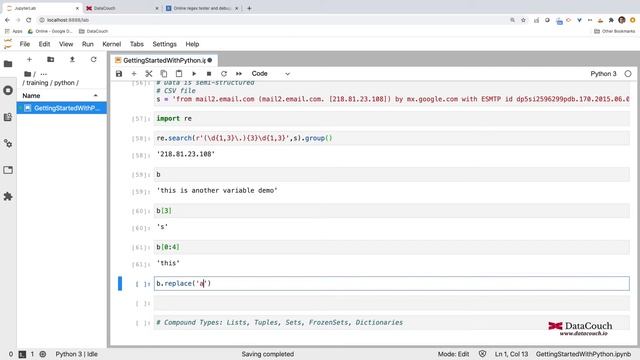Copy the selected cells icon
640x360 pixels.
coord(164,74)
